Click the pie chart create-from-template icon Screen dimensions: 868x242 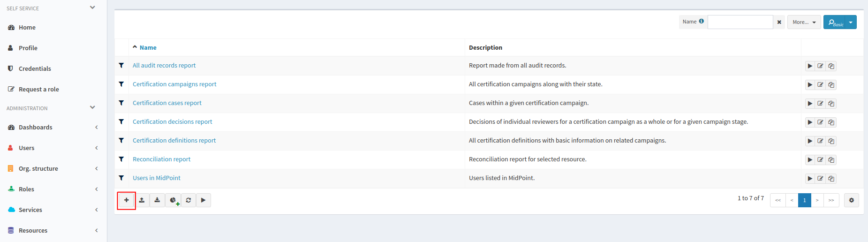(173, 200)
